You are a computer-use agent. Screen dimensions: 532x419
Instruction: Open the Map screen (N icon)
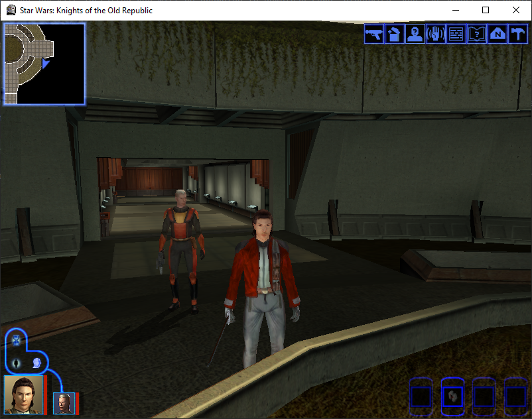pos(498,34)
